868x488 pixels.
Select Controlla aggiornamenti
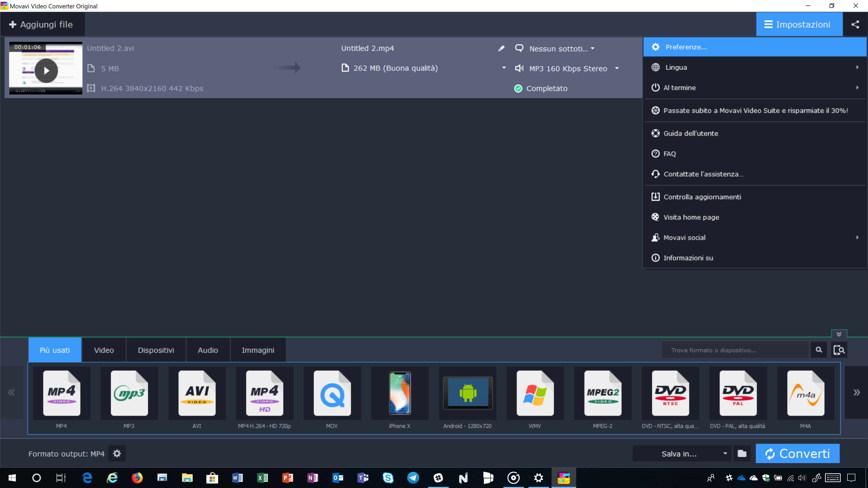point(755,197)
